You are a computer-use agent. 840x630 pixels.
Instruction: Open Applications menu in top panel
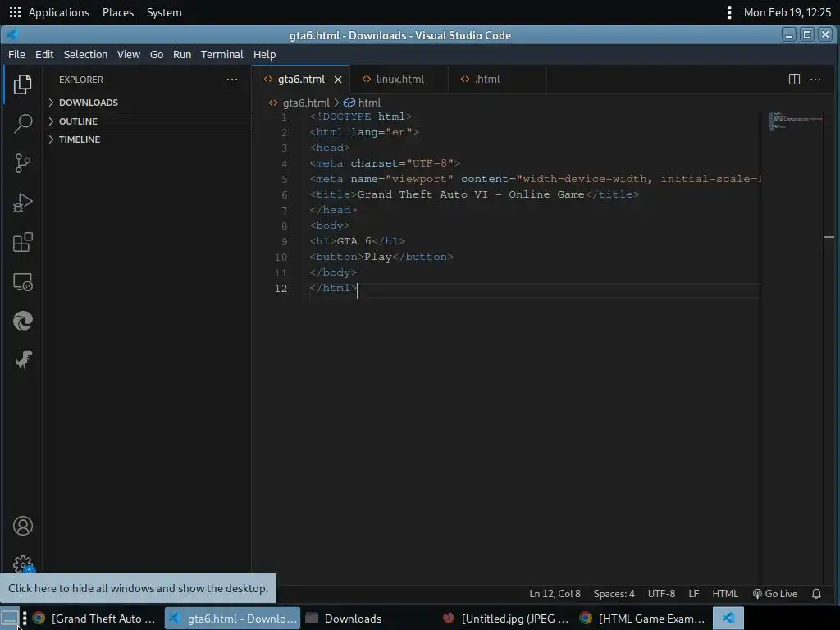click(59, 12)
